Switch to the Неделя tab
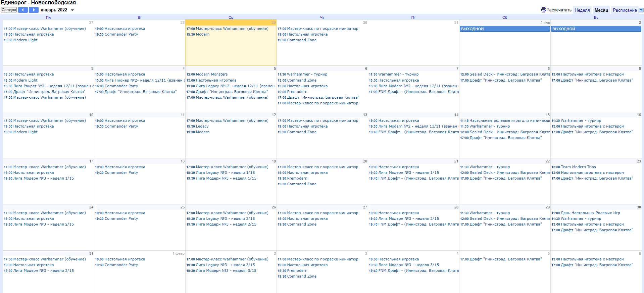 (x=582, y=10)
